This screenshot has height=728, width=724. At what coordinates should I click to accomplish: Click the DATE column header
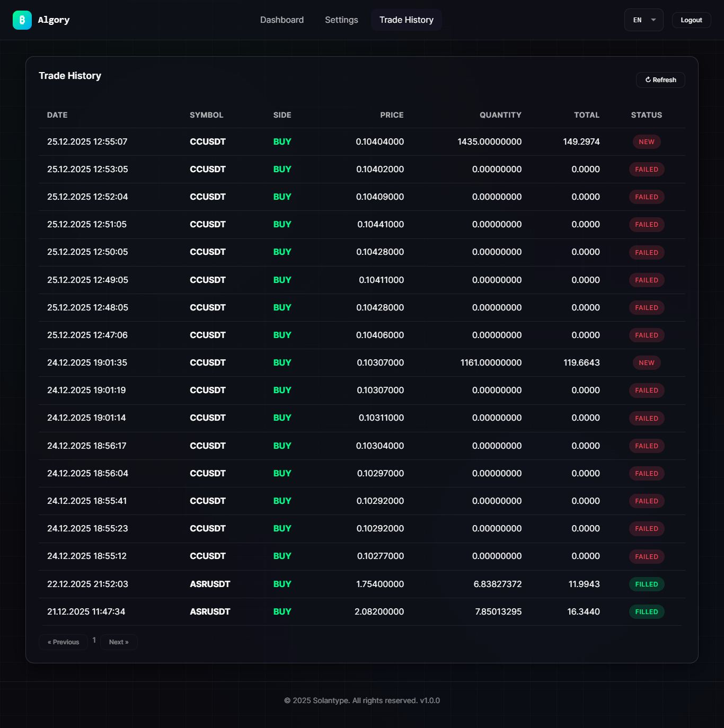57,115
